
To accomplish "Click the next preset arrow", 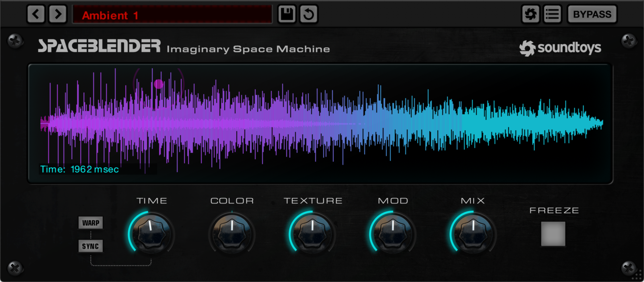I will point(57,14).
